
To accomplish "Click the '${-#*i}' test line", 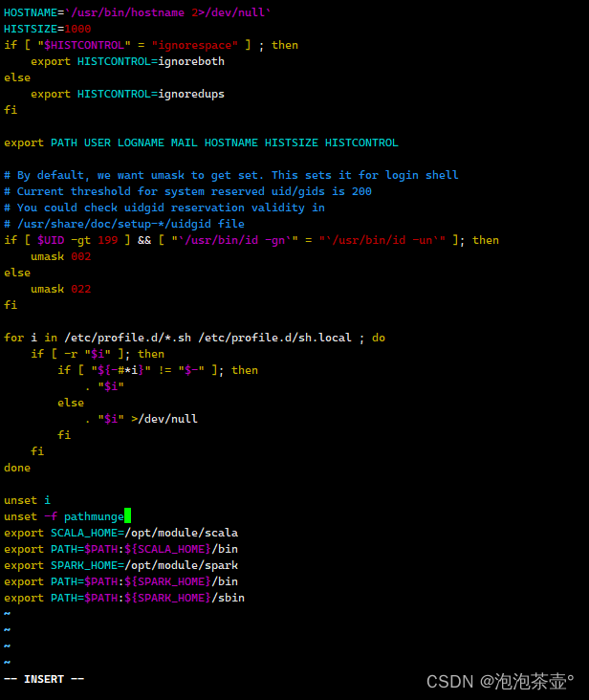I will [158, 370].
